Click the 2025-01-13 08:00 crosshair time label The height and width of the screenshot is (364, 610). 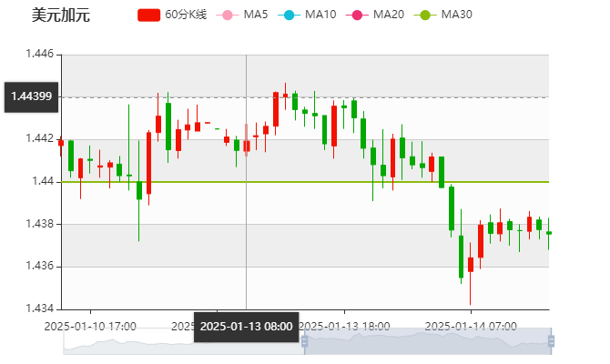point(246,326)
